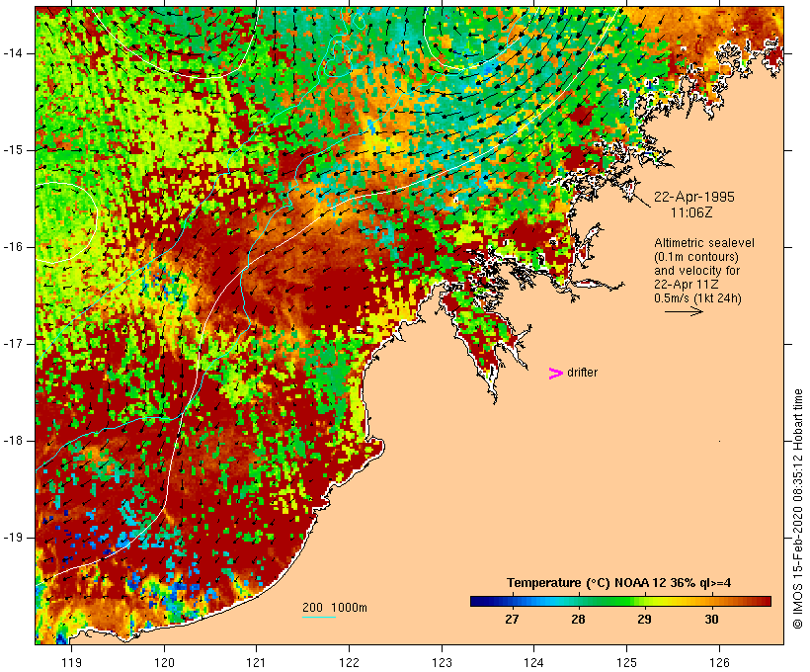The width and height of the screenshot is (810, 672).
Task: Click the cyan depth contour legend line
Action: [x=318, y=618]
